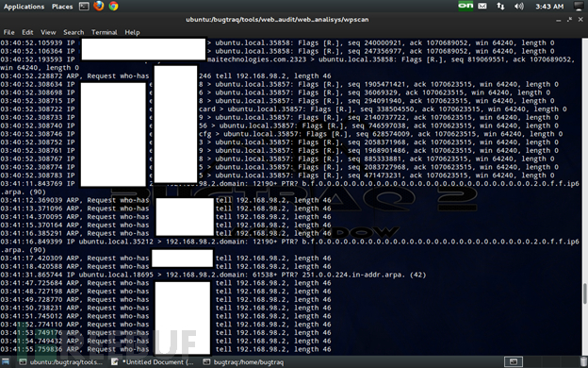588x368 pixels.
Task: Click the green ON indicator icon
Action: click(465, 6)
